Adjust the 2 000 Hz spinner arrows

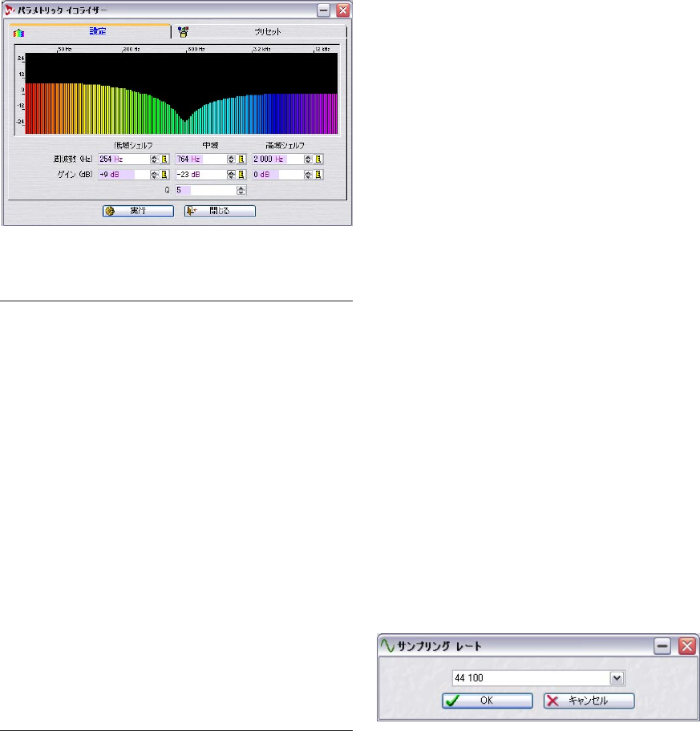coord(308,160)
